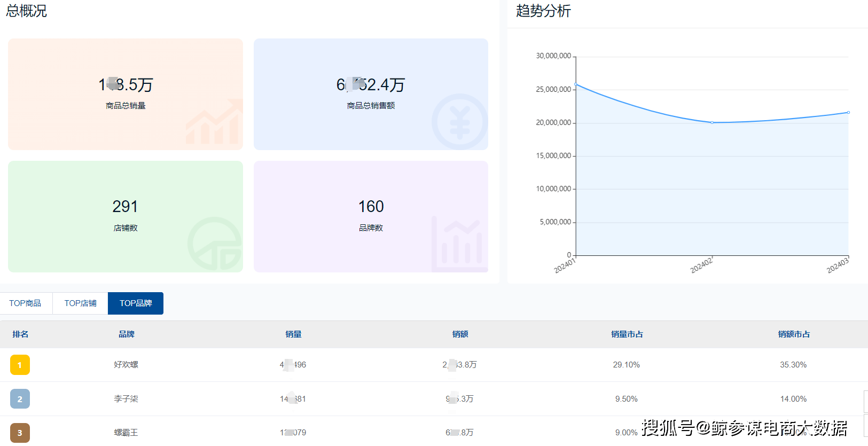Viewport: 868px width, 446px height.
Task: Click 9.00% share for 螺霸王
Action: 626,433
